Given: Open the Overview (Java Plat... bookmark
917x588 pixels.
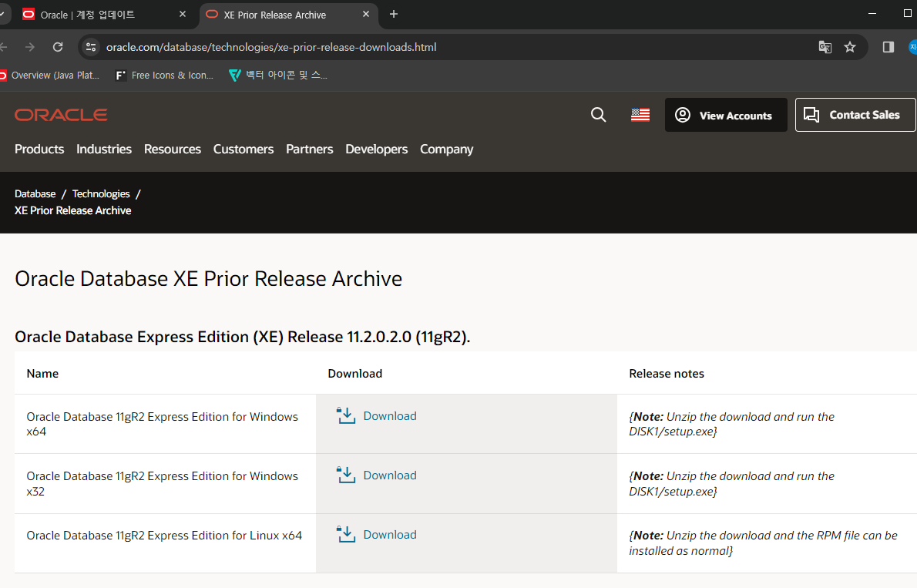Looking at the screenshot, I should [50, 75].
